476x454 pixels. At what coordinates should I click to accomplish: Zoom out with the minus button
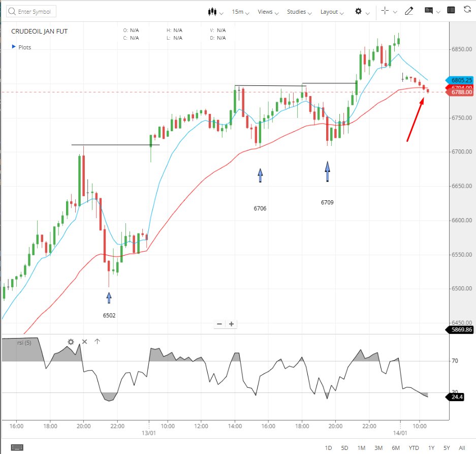(x=219, y=324)
